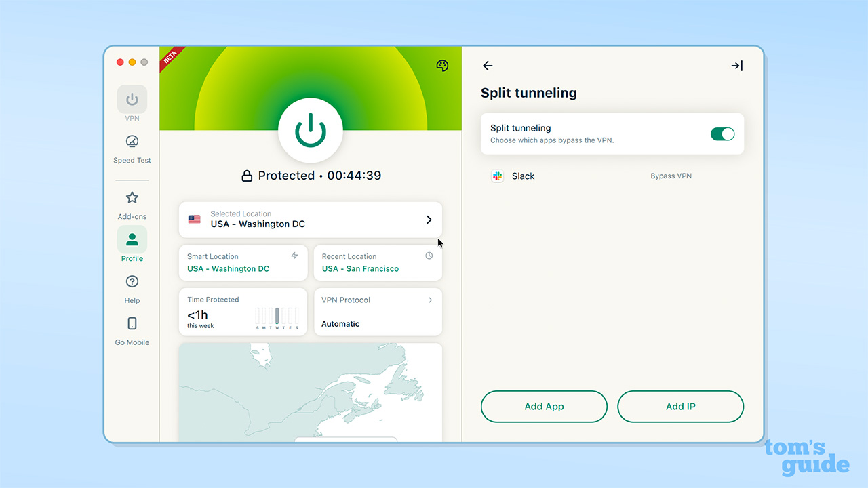Expand the Selected Location chevron
868x488 pixels.
(429, 220)
